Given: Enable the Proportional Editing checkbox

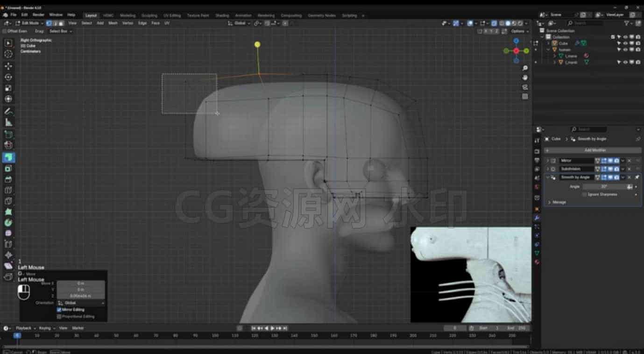Looking at the screenshot, I should tap(59, 317).
